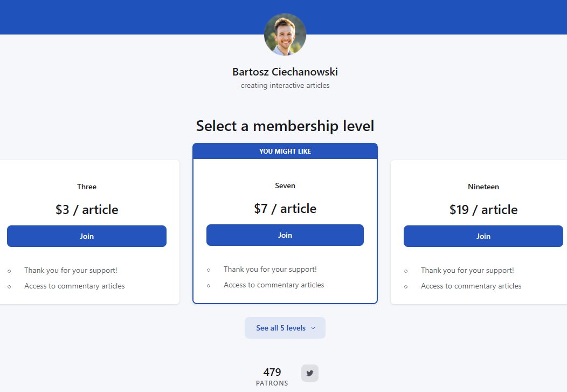Select the Nineteen tier title
This screenshot has width=567, height=392.
(x=483, y=187)
